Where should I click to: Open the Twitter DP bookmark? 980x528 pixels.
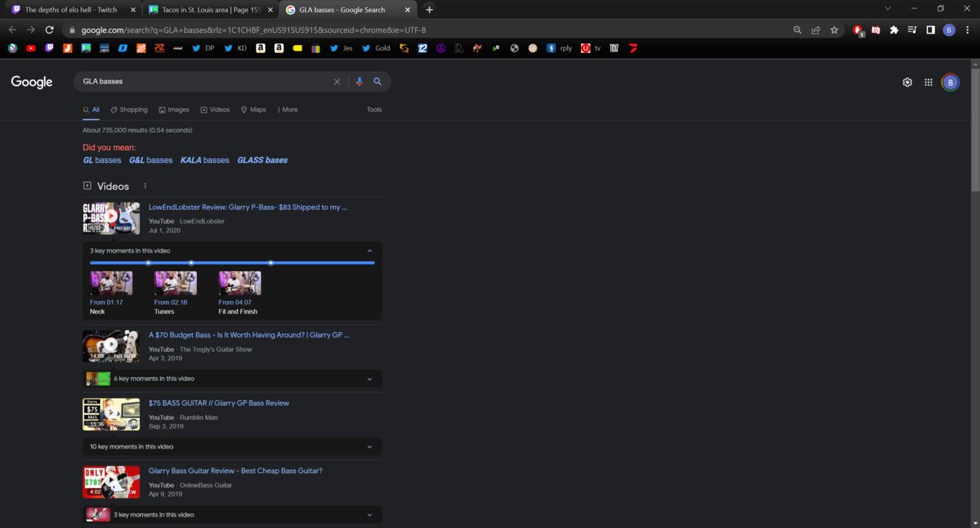point(203,48)
